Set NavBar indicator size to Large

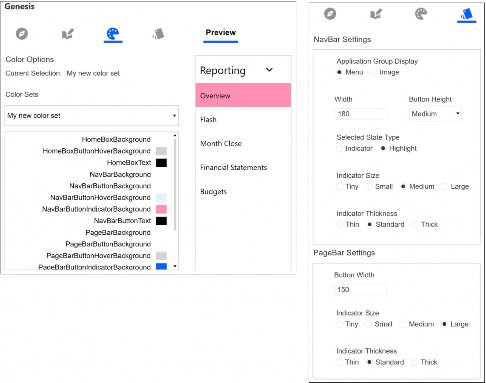[x=444, y=186]
